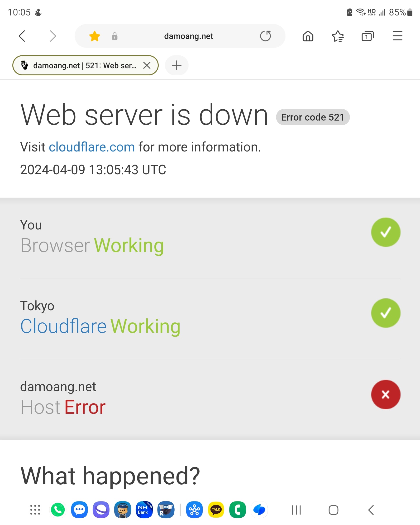
Task: Launch the blue swirl app in taskbar
Action: (x=259, y=510)
